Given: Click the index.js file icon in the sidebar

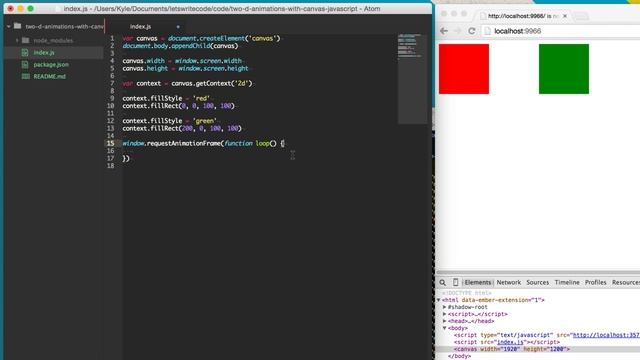Looking at the screenshot, I should tap(25, 53).
